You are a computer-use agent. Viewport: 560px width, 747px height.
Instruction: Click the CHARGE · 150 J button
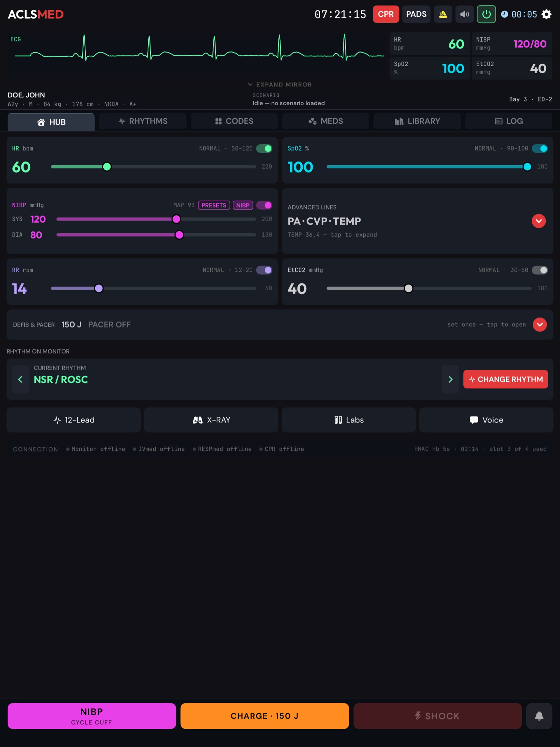pyautogui.click(x=265, y=716)
